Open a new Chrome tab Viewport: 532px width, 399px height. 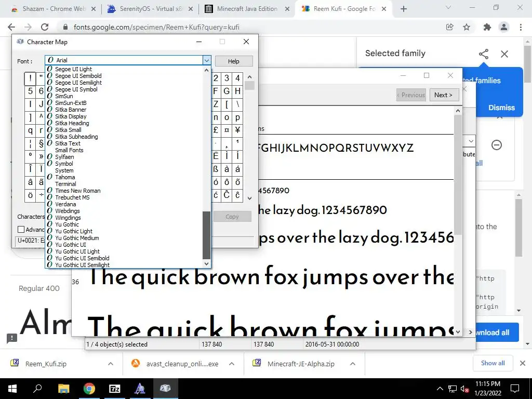(403, 9)
